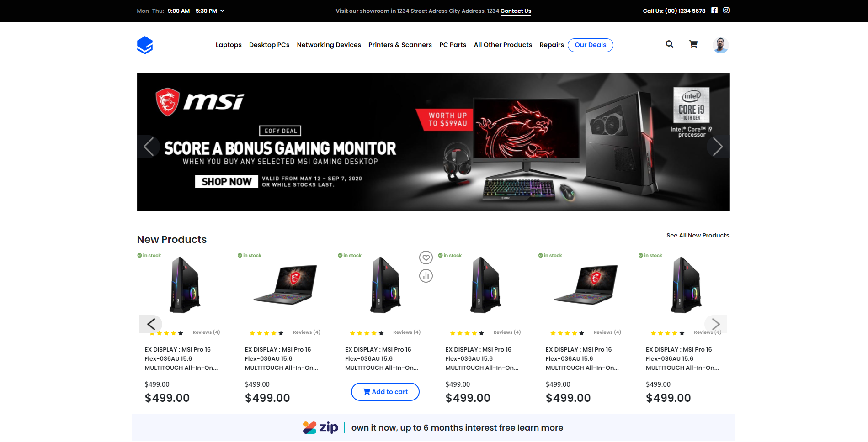Open the search magnifier icon
This screenshot has height=442, width=868.
(669, 44)
